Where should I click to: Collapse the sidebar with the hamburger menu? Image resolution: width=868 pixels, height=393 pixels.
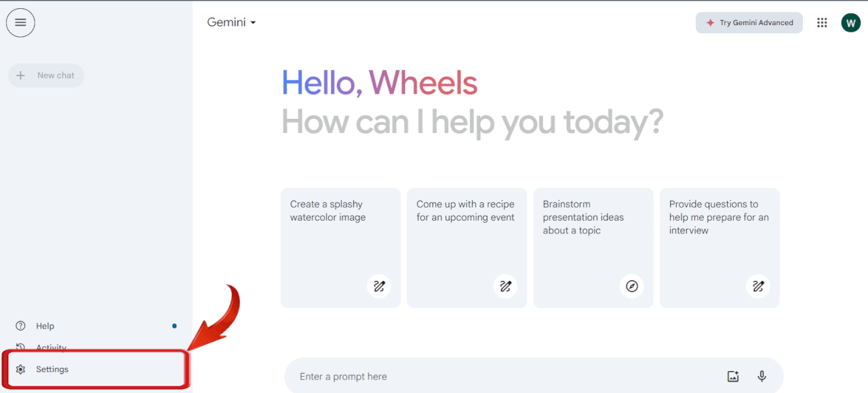(x=20, y=22)
